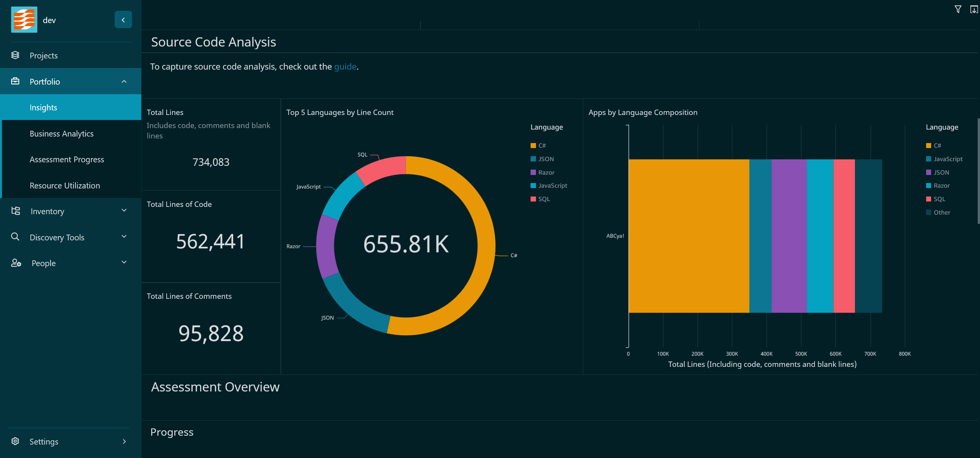Open Business Analytics submenu item
Image resolution: width=980 pixels, height=458 pixels.
(x=62, y=133)
